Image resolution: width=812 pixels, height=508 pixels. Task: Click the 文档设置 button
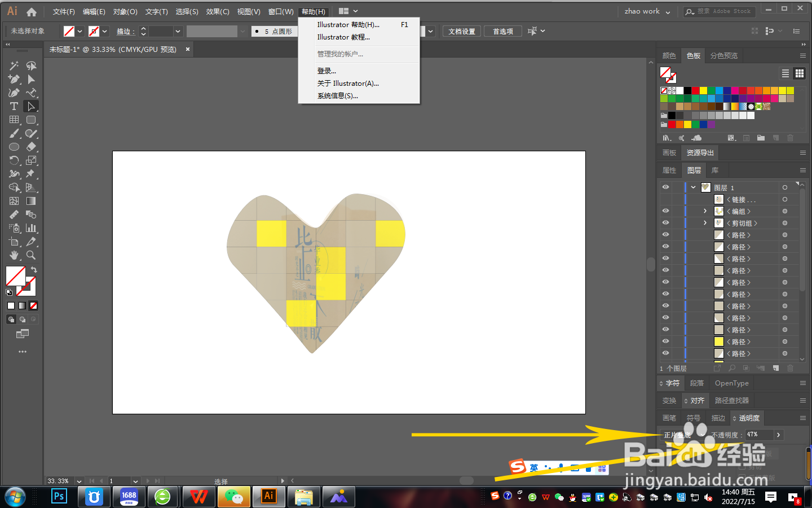pos(462,32)
